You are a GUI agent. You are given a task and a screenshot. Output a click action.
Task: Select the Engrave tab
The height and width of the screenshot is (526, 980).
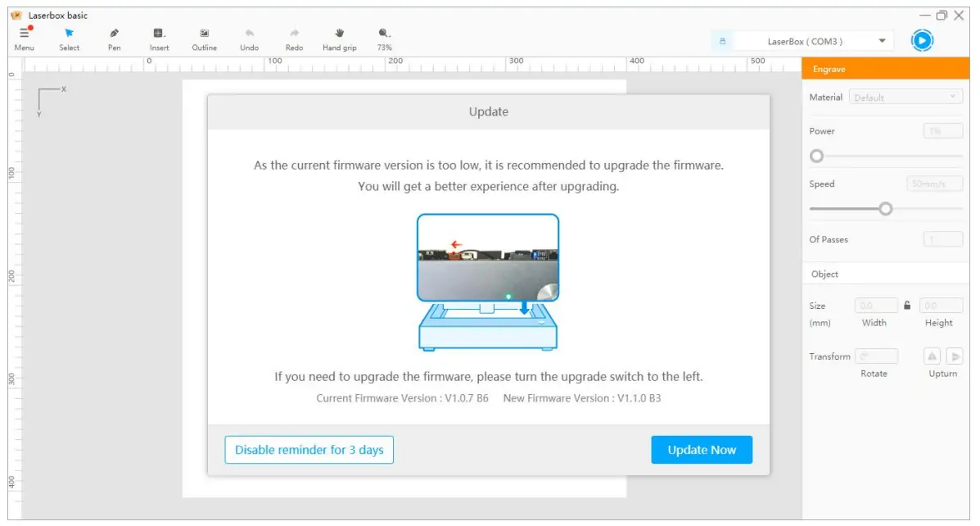(886, 69)
